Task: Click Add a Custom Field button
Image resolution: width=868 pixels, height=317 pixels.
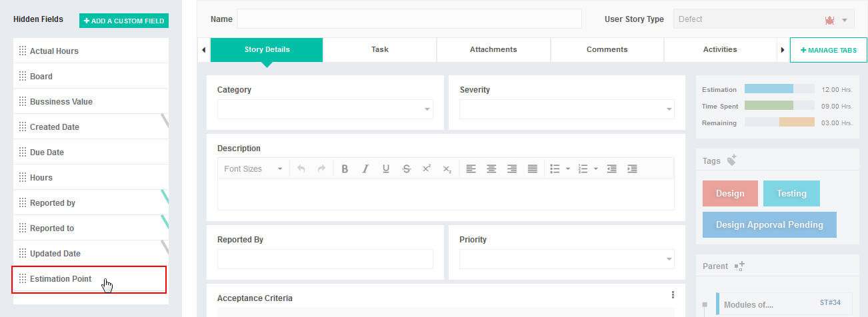Action: pos(124,21)
